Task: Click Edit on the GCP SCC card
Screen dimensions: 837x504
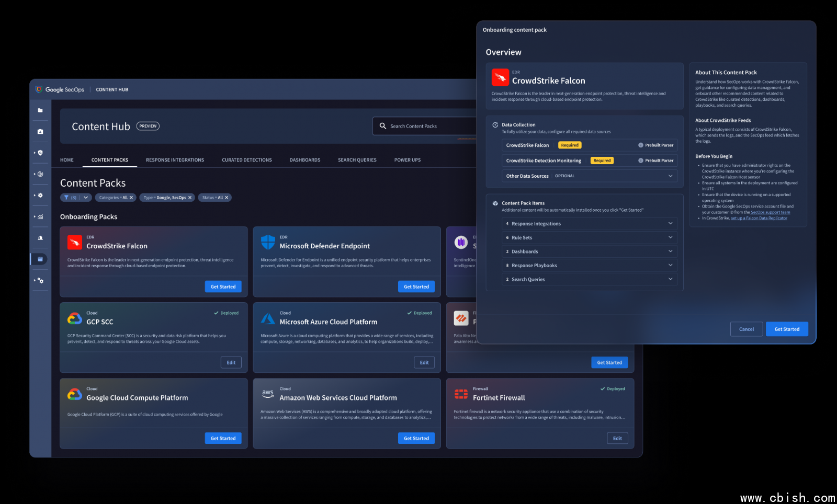Action: [231, 362]
